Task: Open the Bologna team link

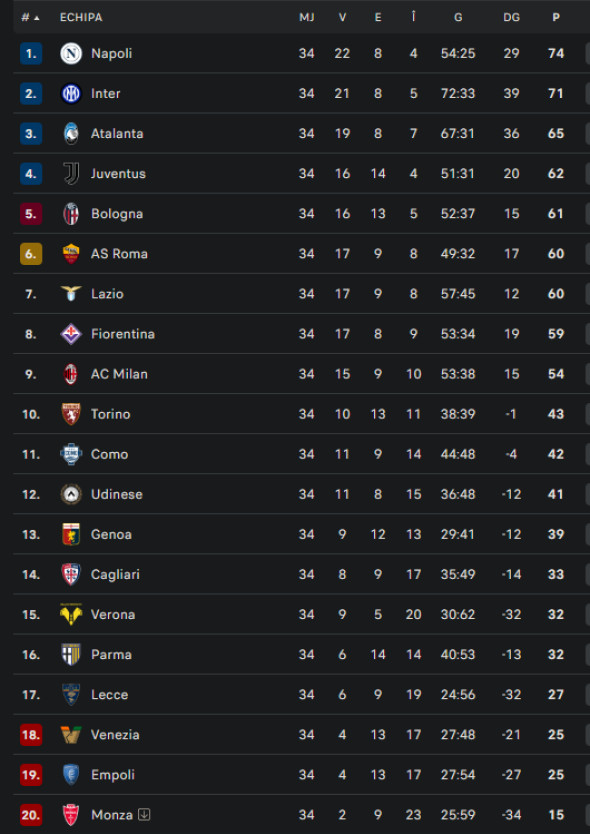Action: [117, 214]
